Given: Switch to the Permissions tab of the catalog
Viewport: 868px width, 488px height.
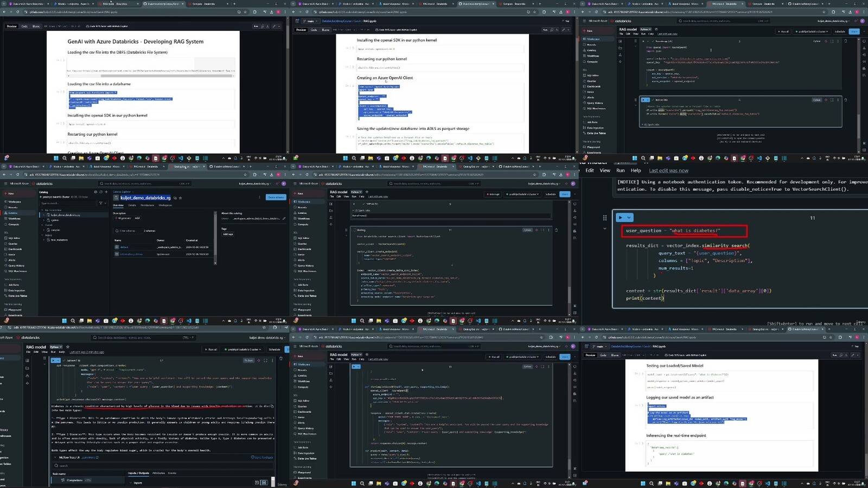Looking at the screenshot, I should (147, 205).
